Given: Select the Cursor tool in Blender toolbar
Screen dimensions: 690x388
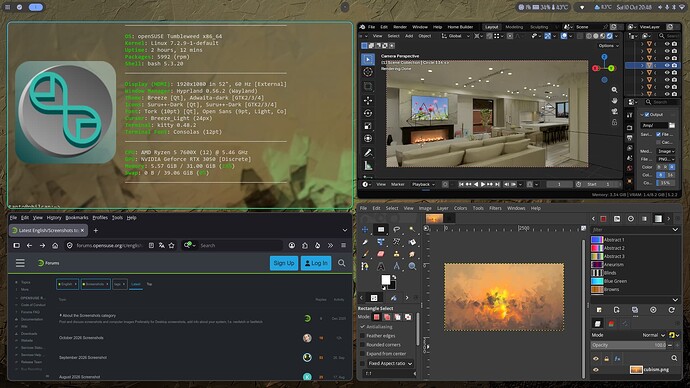Looking at the screenshot, I should click(x=368, y=72).
